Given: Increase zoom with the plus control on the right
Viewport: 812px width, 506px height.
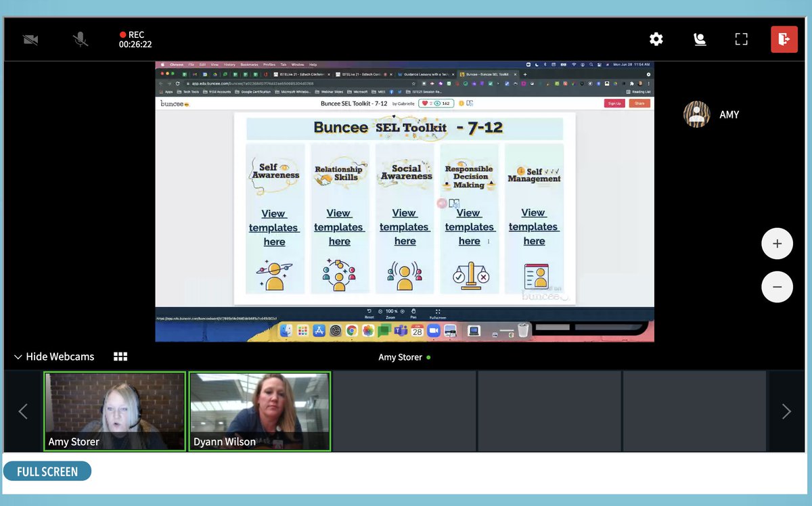Looking at the screenshot, I should (777, 244).
